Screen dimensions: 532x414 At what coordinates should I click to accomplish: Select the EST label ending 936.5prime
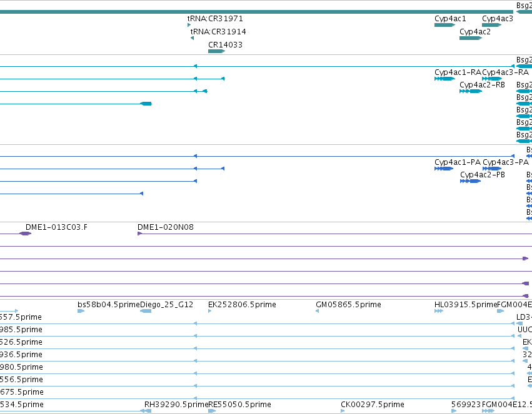tap(21, 355)
